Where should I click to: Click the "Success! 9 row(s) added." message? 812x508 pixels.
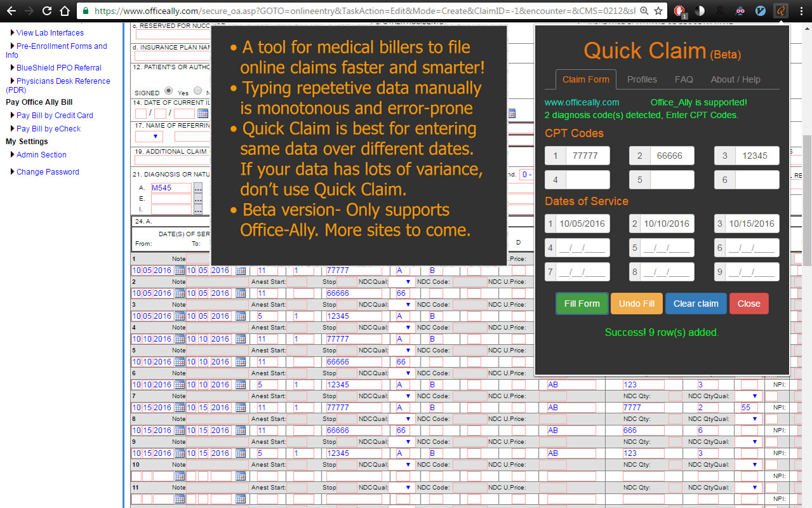tap(662, 332)
